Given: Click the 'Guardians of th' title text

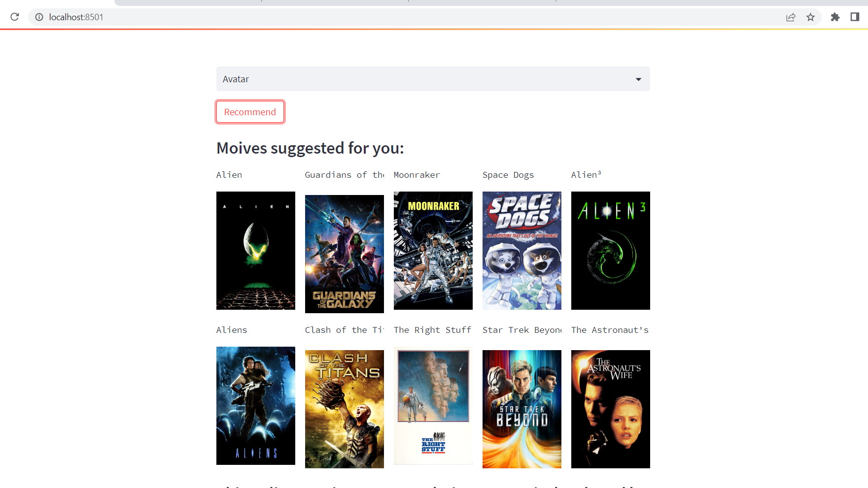Looking at the screenshot, I should point(345,175).
